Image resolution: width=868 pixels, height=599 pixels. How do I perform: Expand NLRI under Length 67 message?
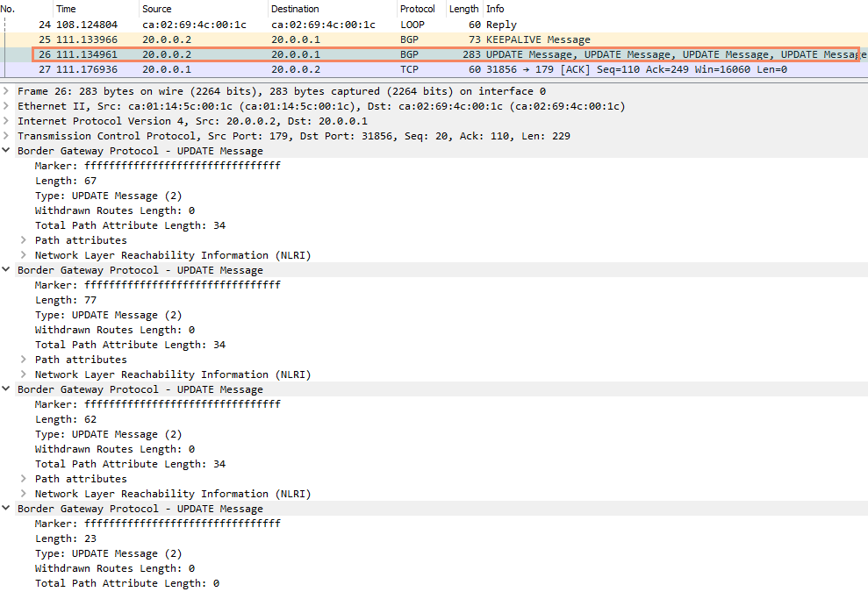pyautogui.click(x=23, y=255)
